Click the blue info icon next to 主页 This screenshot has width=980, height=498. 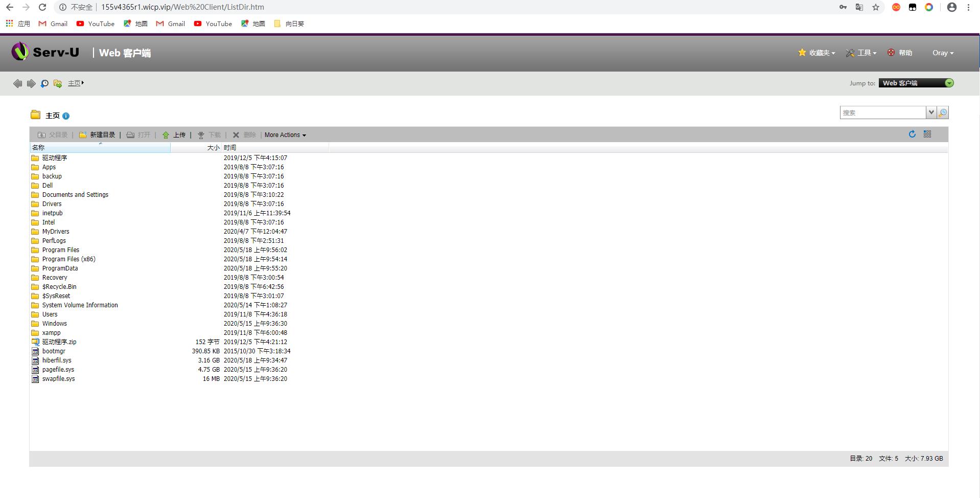(66, 116)
